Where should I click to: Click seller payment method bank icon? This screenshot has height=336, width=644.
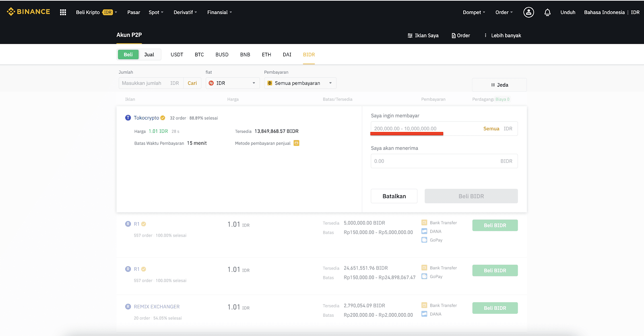(296, 143)
